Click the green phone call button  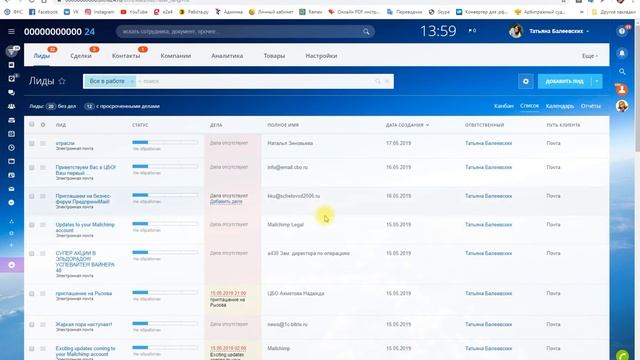pyautogui.click(x=622, y=356)
